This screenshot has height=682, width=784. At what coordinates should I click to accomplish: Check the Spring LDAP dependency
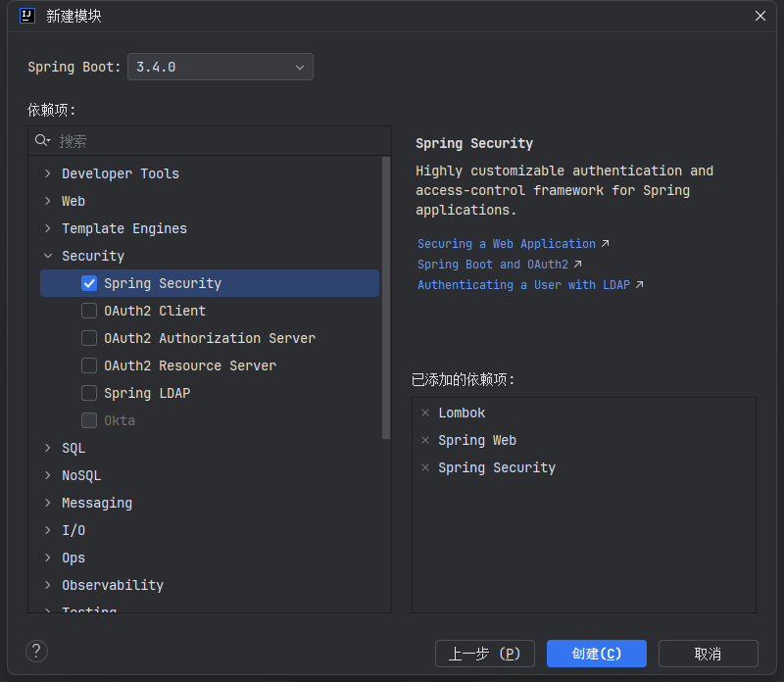[x=89, y=393]
